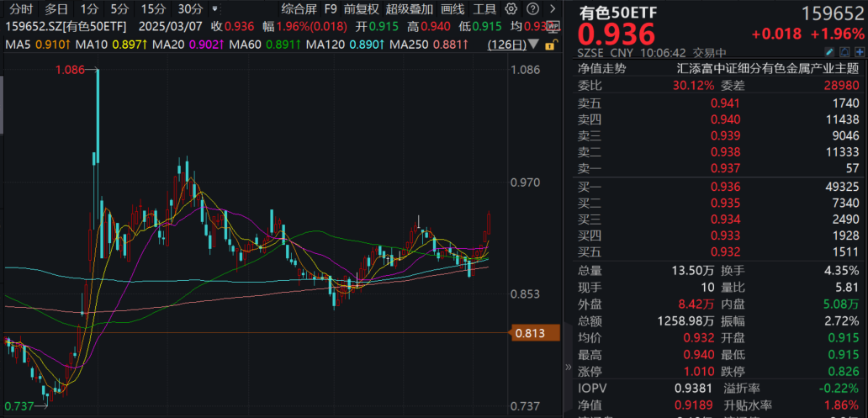Click 内盘 value 5.08万
Image resolution: width=868 pixels, height=418 pixels.
click(841, 304)
